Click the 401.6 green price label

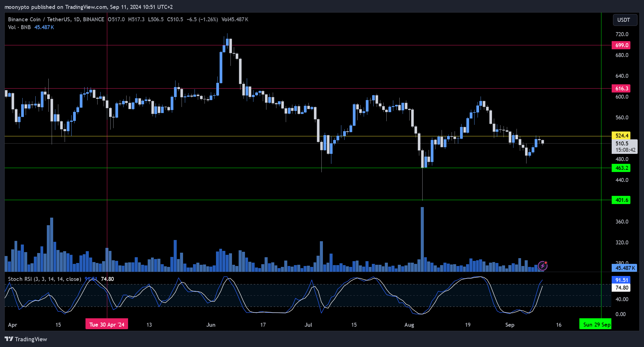click(x=621, y=200)
